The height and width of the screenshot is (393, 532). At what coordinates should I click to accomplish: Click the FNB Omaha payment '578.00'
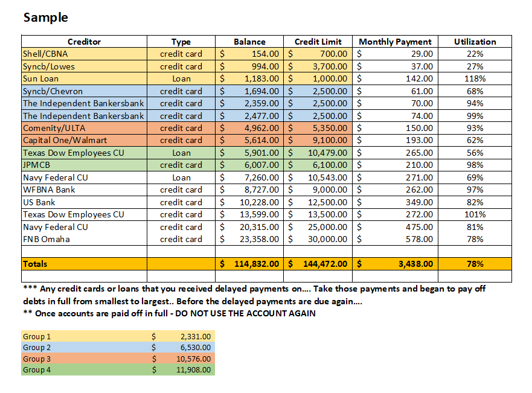pos(395,240)
